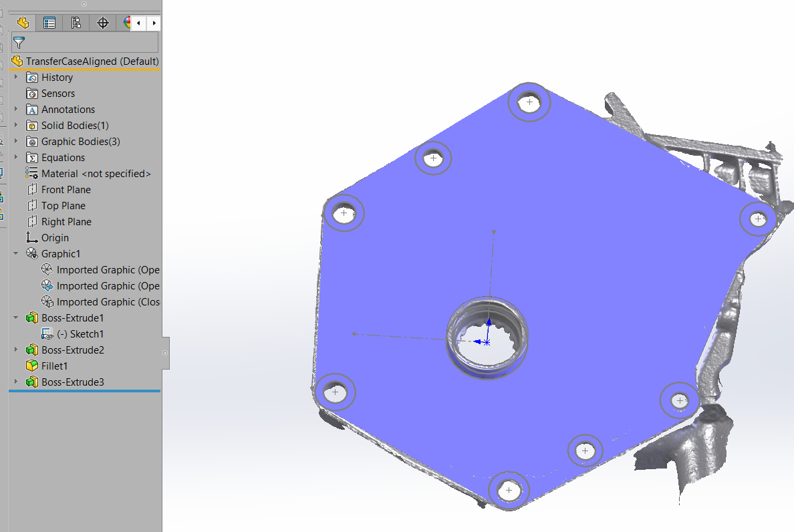This screenshot has width=794, height=532.
Task: Select Material <not specified> item
Action: (96, 174)
